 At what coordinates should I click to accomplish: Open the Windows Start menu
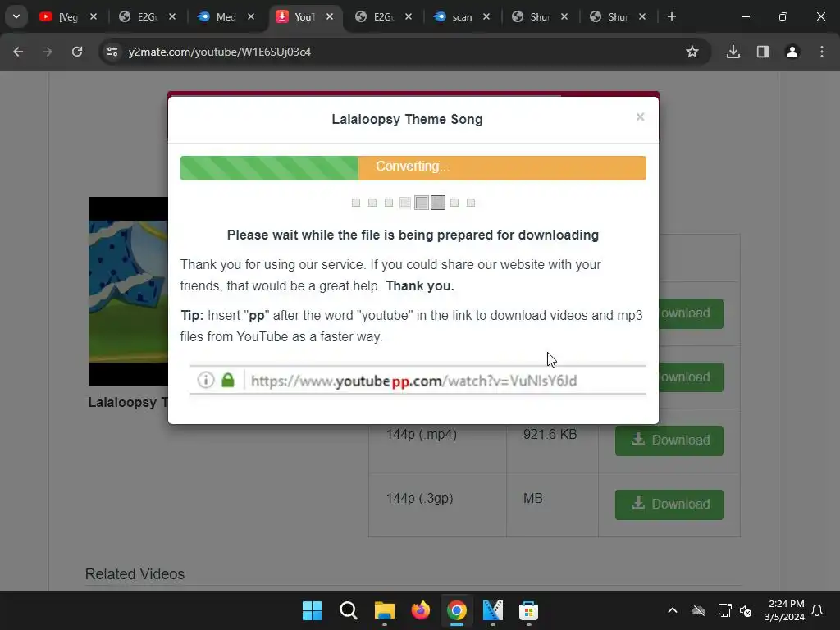tap(312, 610)
